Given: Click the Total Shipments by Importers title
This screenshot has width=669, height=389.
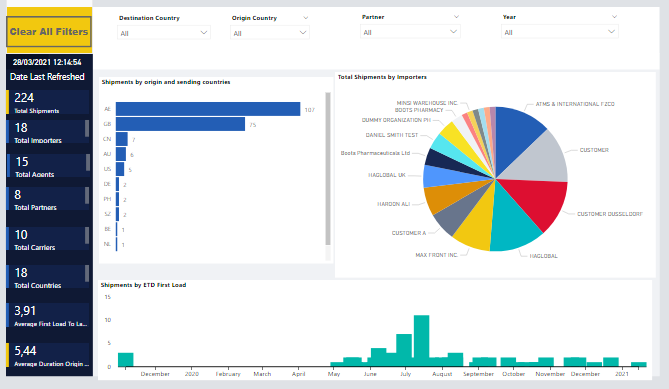Looking at the screenshot, I should (x=382, y=77).
